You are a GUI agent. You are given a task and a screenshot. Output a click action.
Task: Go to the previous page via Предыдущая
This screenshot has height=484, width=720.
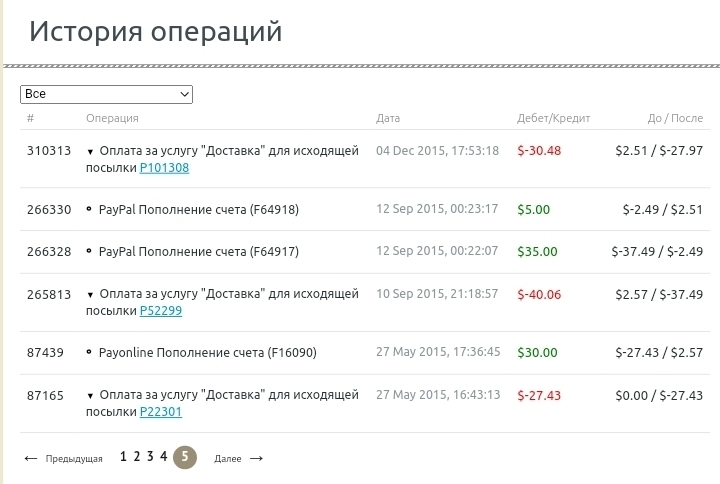click(74, 459)
